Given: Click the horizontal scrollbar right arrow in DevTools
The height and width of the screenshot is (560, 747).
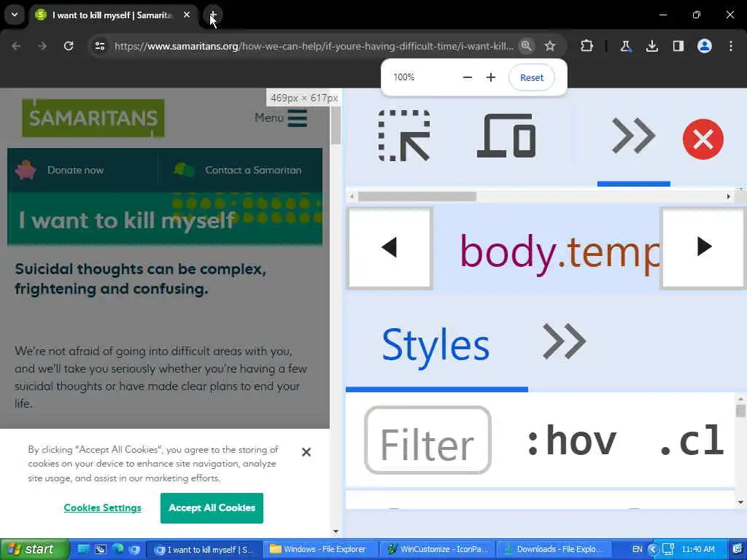Looking at the screenshot, I should pyautogui.click(x=729, y=196).
